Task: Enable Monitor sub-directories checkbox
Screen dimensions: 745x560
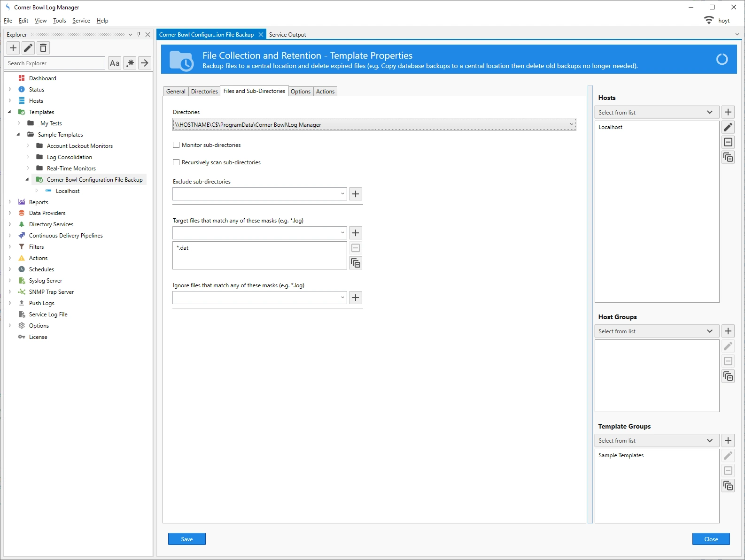Action: point(176,145)
